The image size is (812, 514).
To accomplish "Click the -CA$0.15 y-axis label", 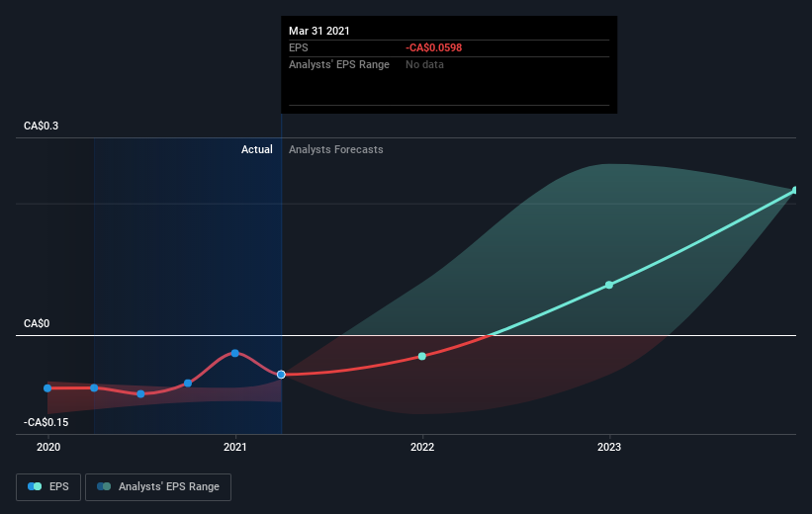I will tap(45, 422).
